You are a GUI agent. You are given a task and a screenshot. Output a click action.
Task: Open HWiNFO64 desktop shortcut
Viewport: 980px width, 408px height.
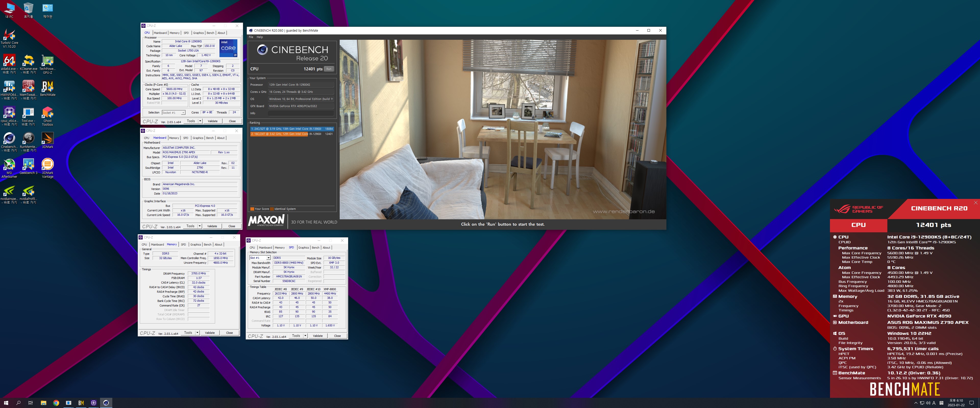(x=9, y=90)
